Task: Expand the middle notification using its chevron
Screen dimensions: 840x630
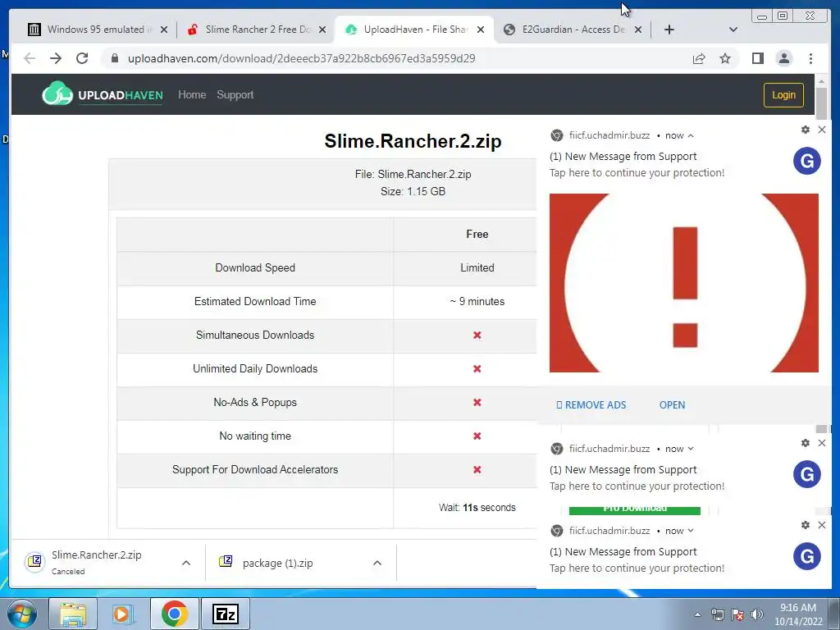Action: pyautogui.click(x=691, y=449)
